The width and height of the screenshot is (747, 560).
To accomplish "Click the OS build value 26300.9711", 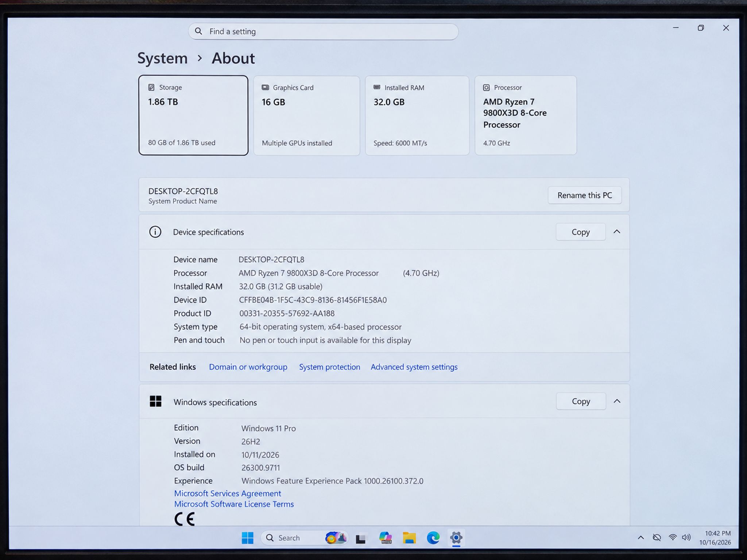I will click(260, 468).
